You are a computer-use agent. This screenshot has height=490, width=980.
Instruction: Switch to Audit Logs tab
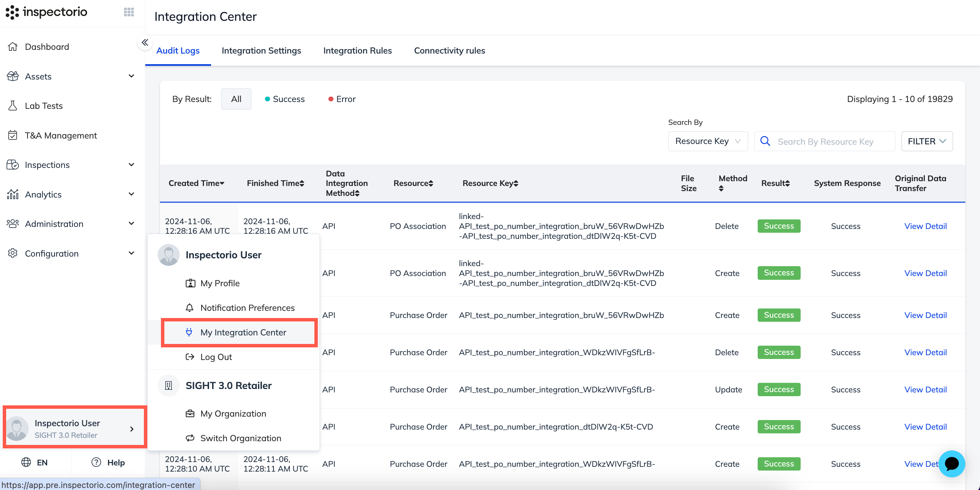coord(178,51)
